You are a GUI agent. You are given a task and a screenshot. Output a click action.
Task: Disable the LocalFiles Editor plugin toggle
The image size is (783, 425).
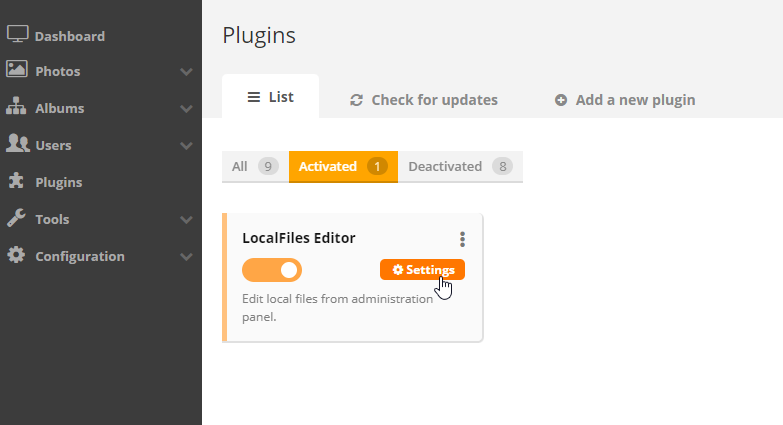[272, 270]
